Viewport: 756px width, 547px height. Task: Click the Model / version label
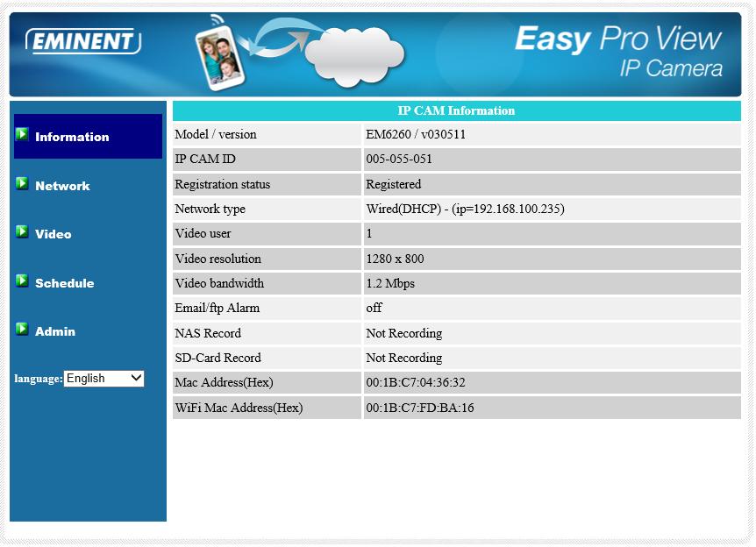pos(216,134)
